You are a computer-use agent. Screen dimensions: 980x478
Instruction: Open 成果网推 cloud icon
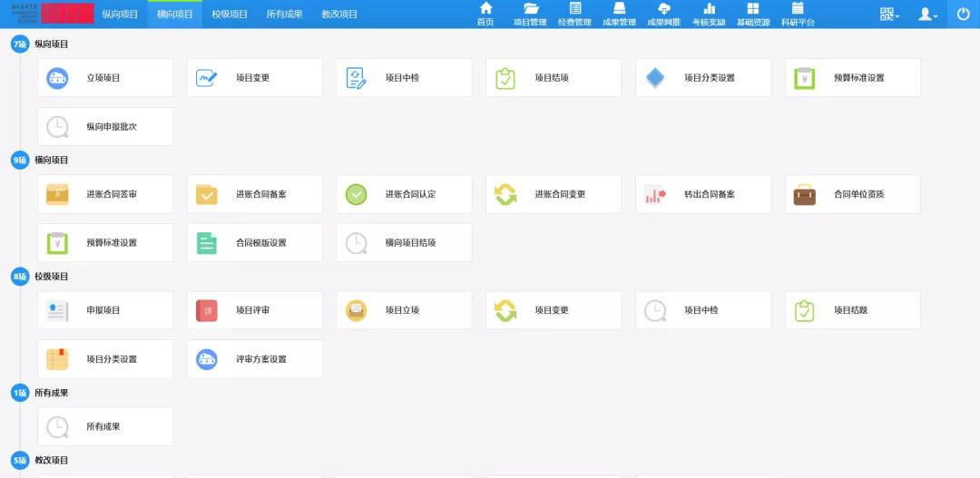point(663,9)
